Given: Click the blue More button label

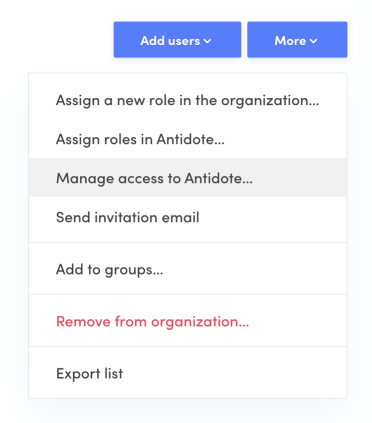Looking at the screenshot, I should [x=290, y=41].
